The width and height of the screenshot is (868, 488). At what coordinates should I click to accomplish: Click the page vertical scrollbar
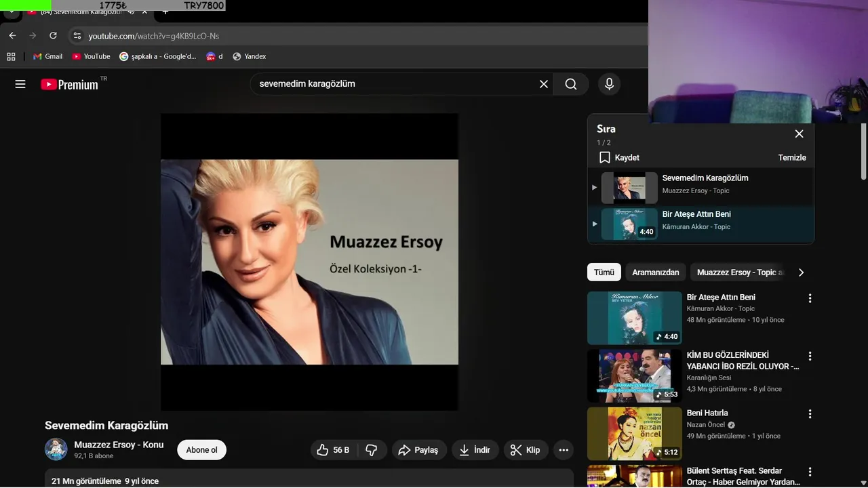coord(863,151)
